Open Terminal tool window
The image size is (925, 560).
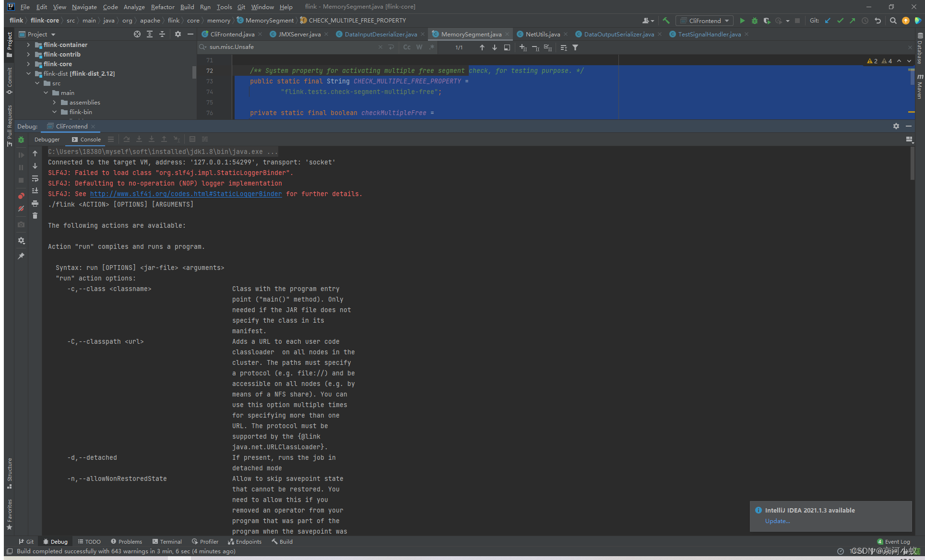click(167, 542)
